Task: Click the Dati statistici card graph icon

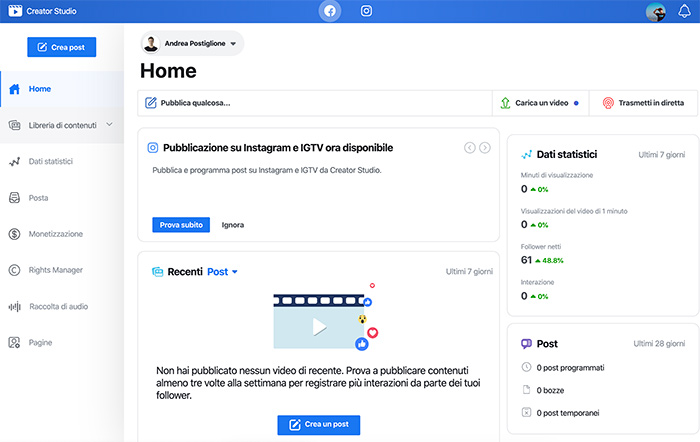Action: [526, 154]
